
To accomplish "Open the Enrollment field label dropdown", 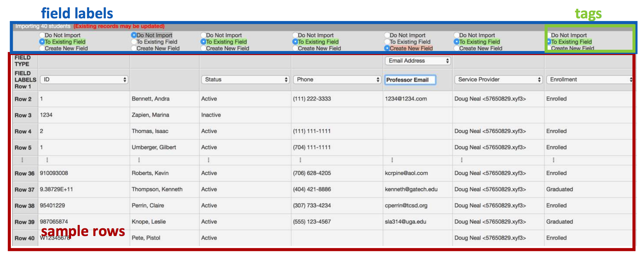I will (x=590, y=80).
